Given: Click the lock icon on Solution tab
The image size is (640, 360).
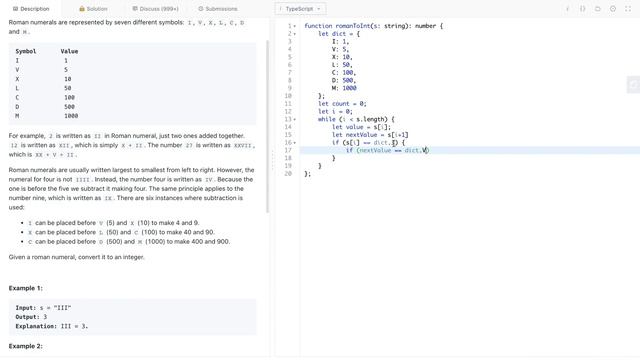Looking at the screenshot, I should click(x=82, y=9).
